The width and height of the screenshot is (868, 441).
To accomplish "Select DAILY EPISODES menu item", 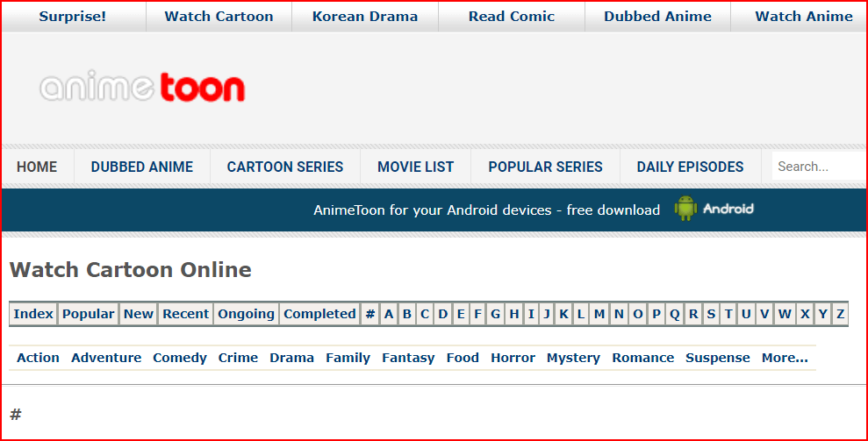I will [691, 167].
